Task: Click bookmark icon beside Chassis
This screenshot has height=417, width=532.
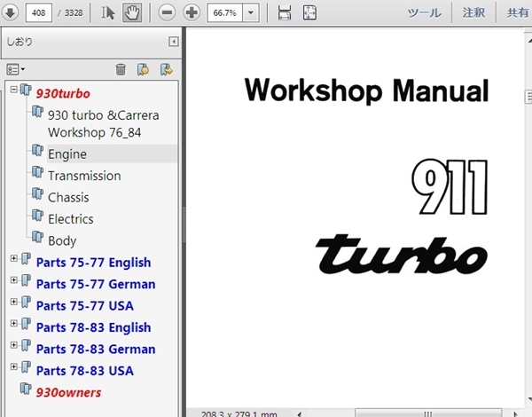Action: click(x=37, y=193)
